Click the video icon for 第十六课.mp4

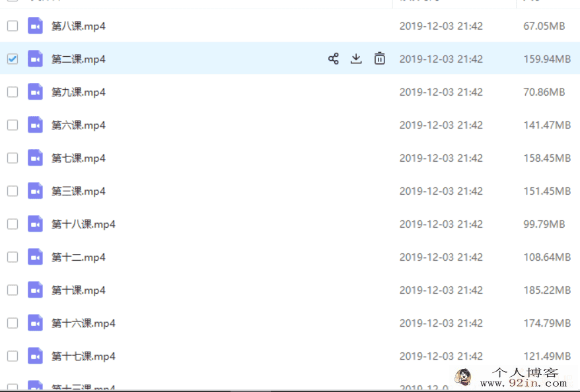click(x=35, y=323)
